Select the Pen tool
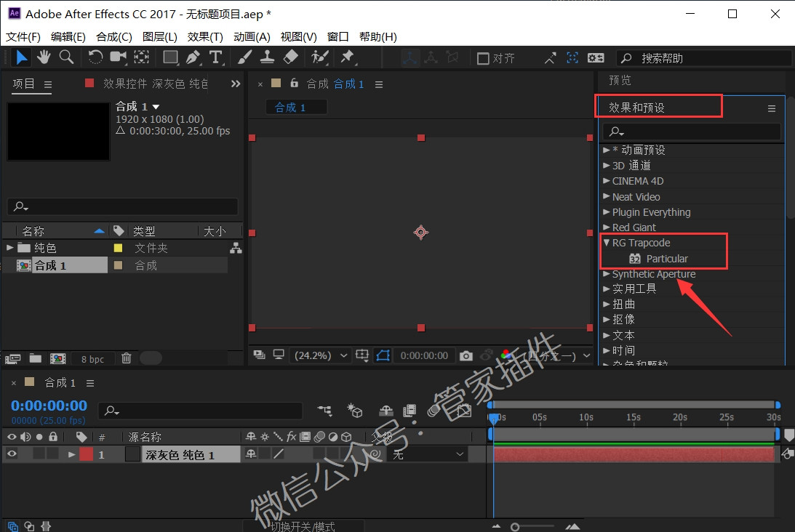This screenshot has width=795, height=532. (193, 57)
